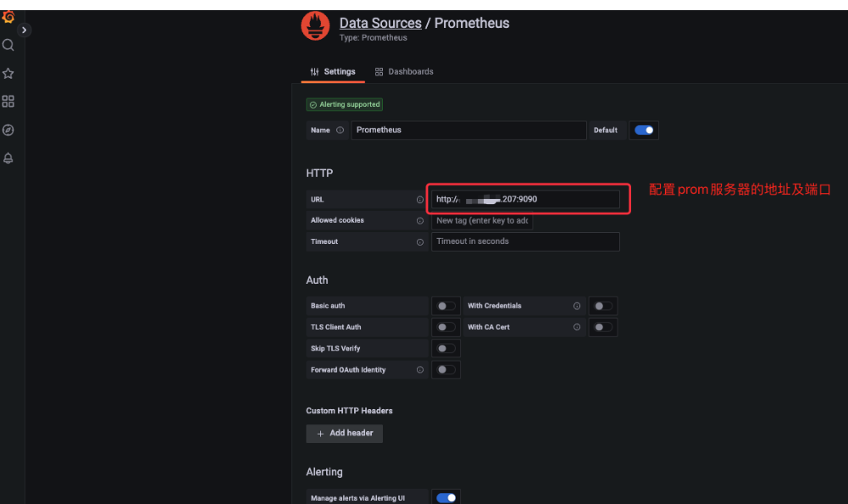Focus the Timeout in seconds field
The image size is (848, 504).
pos(525,241)
